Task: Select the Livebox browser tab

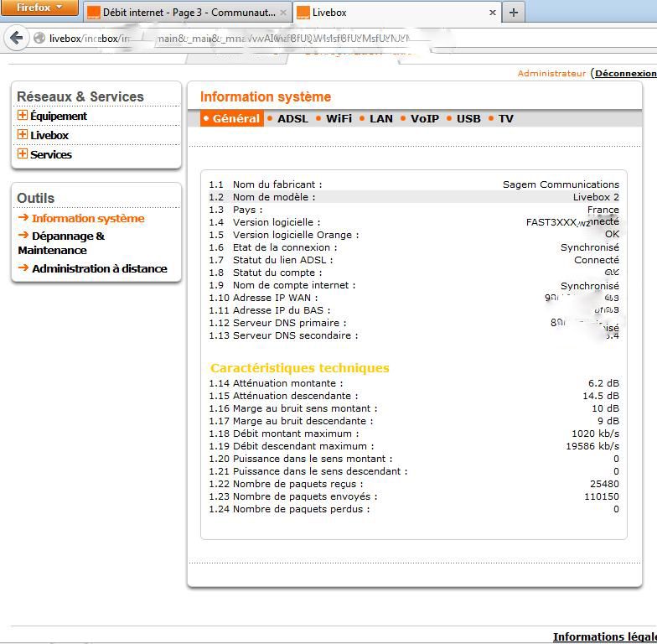Action: click(x=396, y=13)
